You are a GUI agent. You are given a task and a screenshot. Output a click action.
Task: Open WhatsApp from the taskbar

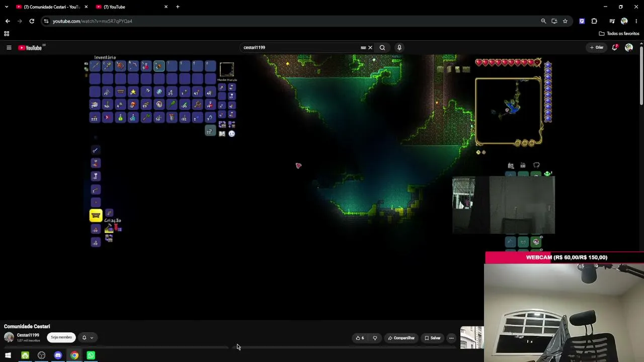(x=91, y=355)
